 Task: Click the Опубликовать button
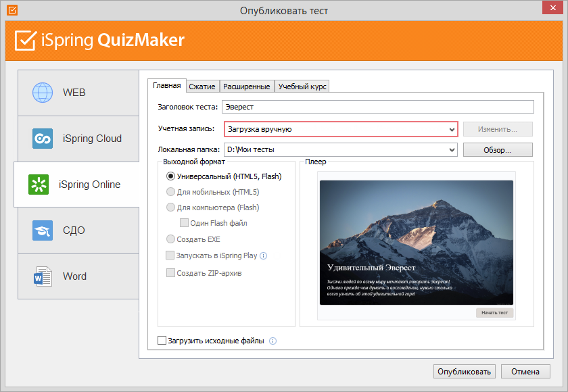point(464,372)
